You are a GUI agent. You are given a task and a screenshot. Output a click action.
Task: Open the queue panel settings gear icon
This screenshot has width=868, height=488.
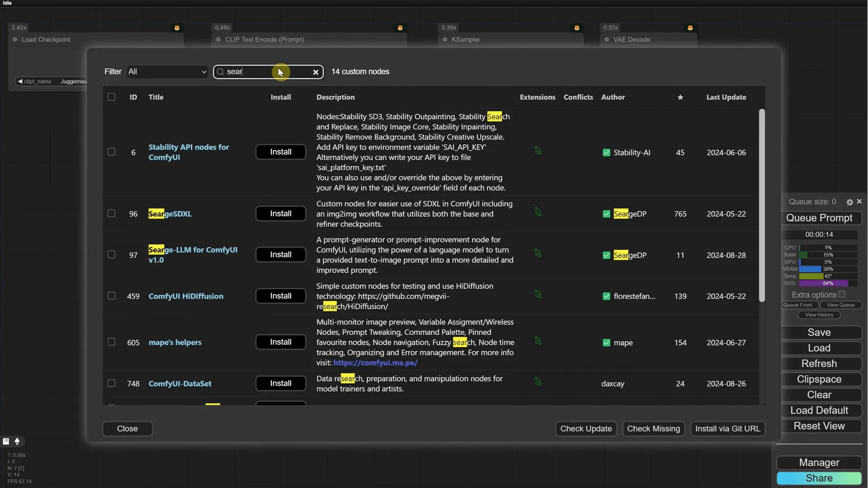(x=850, y=202)
